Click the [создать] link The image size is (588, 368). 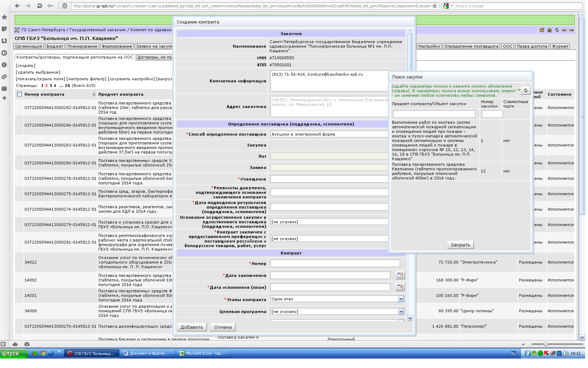(x=26, y=66)
